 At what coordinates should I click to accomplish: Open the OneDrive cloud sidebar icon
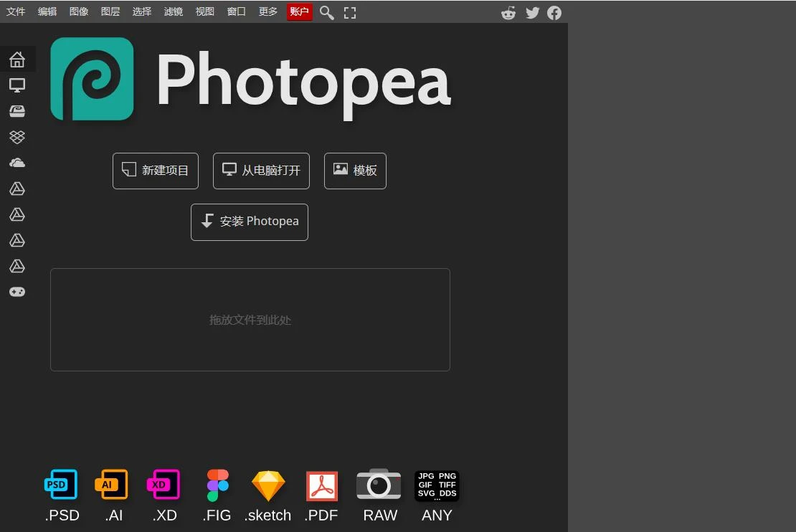point(17,163)
